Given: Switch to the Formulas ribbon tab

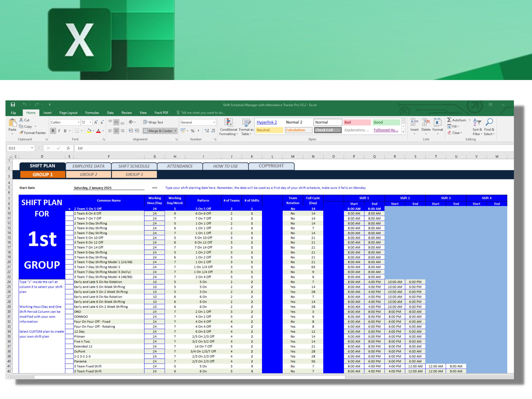Looking at the screenshot, I should click(92, 113).
